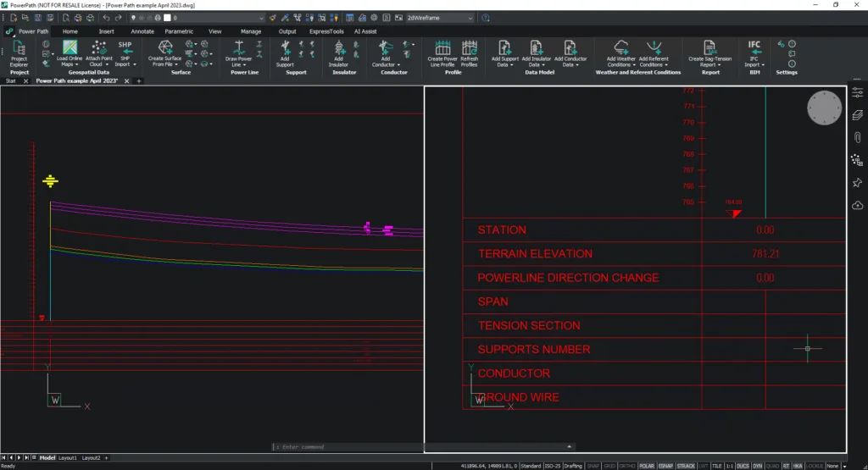868x470 pixels.
Task: Click the Add Conductor Data icon
Action: [x=570, y=47]
